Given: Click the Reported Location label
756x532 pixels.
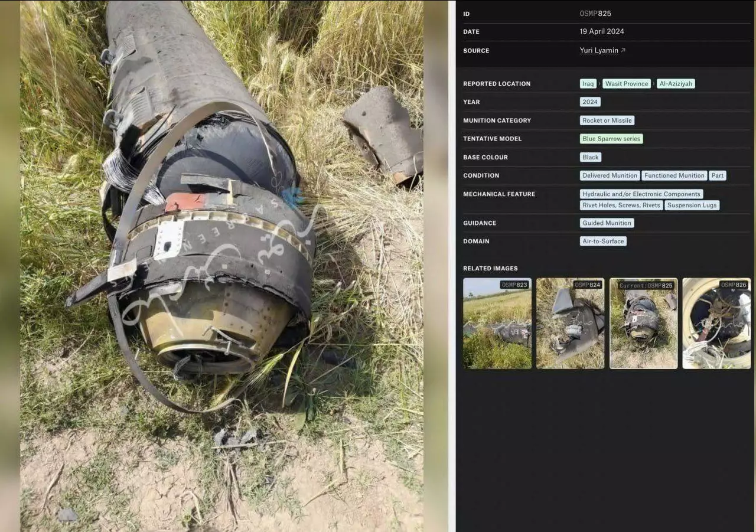Looking at the screenshot, I should [497, 84].
